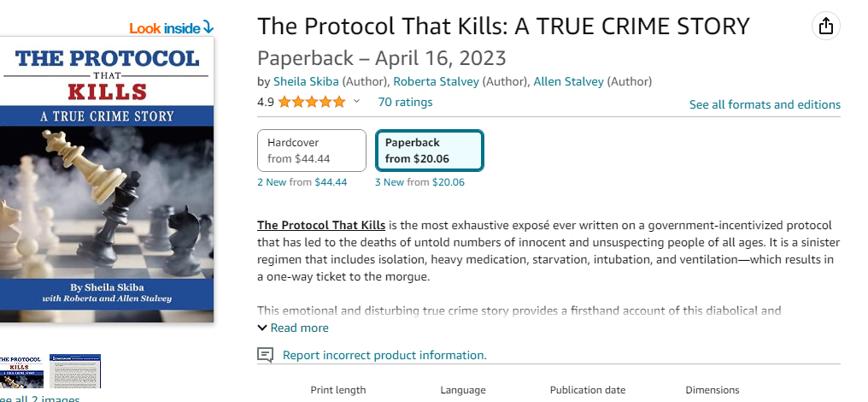Click Report incorrect product information link
This screenshot has width=868, height=402.
point(384,355)
